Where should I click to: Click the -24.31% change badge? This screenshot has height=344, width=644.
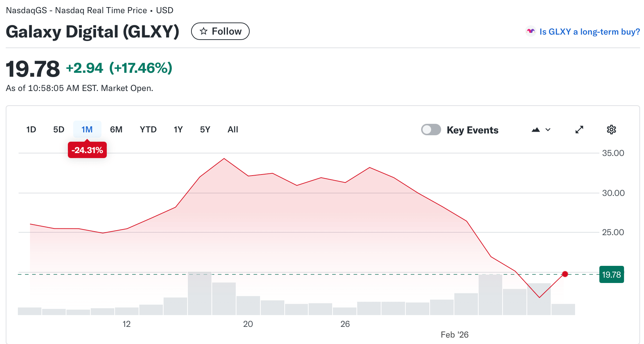87,150
